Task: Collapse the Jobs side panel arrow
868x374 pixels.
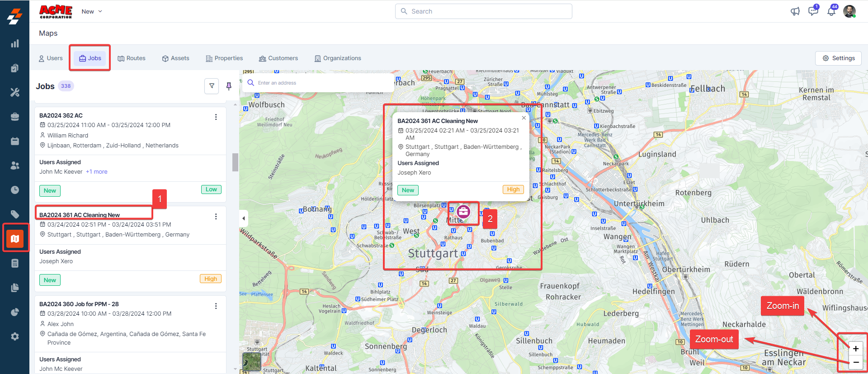Action: tap(244, 218)
